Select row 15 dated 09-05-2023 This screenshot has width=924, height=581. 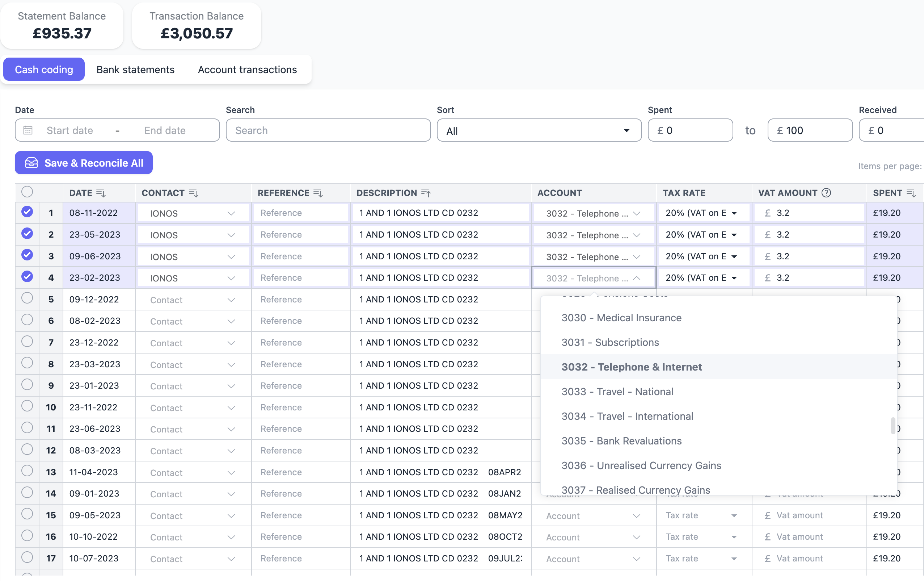pos(27,514)
